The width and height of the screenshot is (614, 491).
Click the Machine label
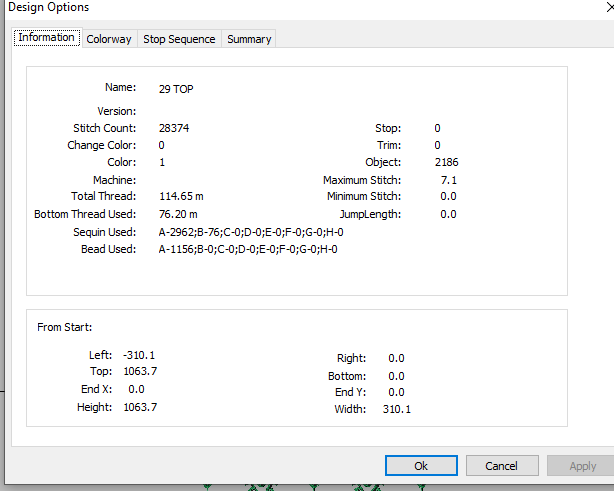(x=114, y=180)
